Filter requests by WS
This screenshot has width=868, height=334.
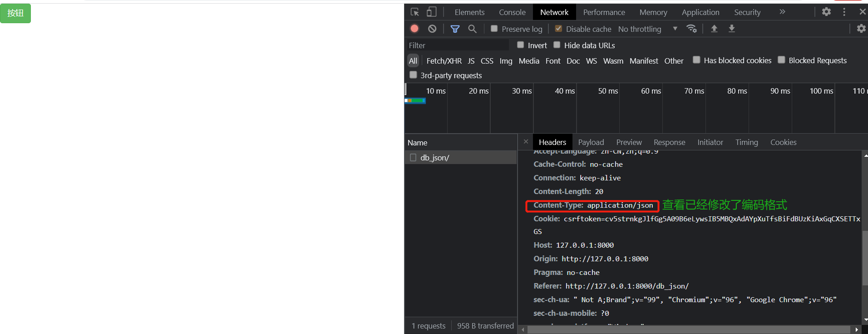click(x=592, y=60)
